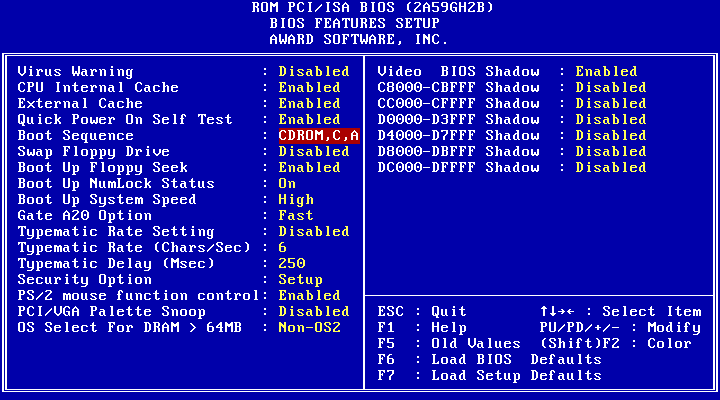Image resolution: width=720 pixels, height=400 pixels.
Task: Select Typematic Rate value 6
Action: tap(282, 247)
